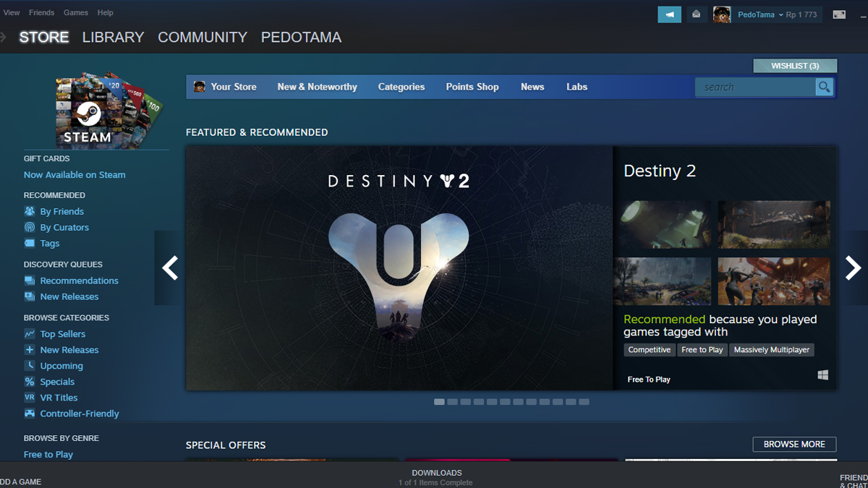Select the Controller-Friendly gamepad icon
868x488 pixels.
(x=29, y=413)
